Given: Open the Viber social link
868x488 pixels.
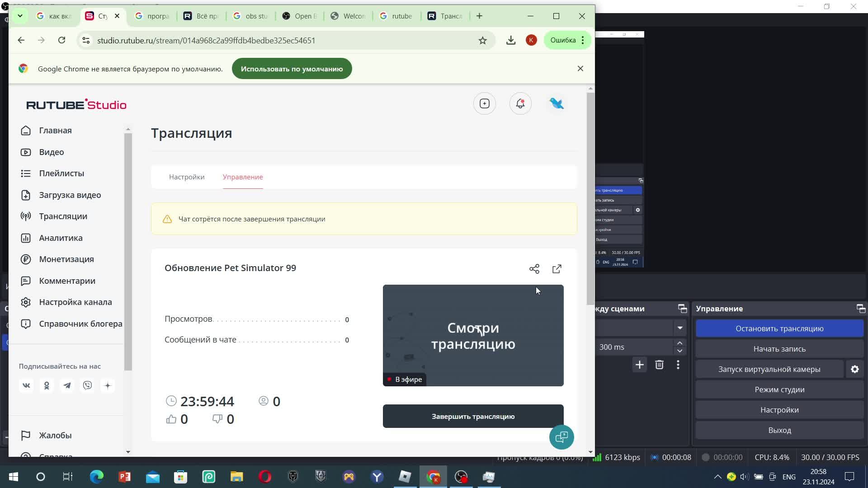Looking at the screenshot, I should click(87, 386).
